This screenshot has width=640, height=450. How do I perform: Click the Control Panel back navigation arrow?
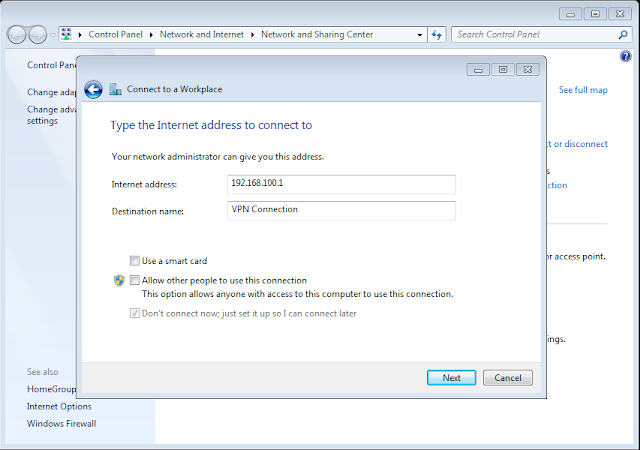point(17,35)
